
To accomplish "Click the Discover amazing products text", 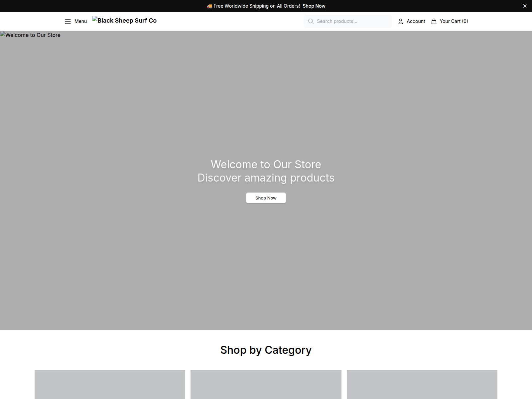I will pyautogui.click(x=266, y=178).
